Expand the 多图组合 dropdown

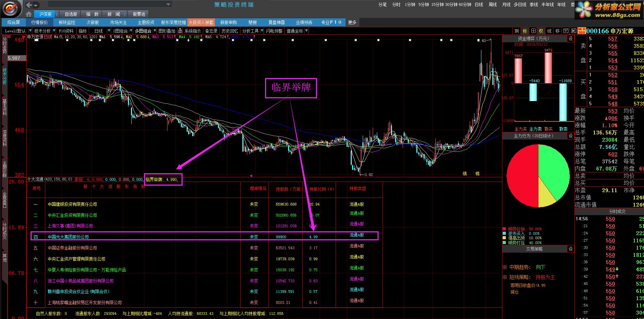[154, 31]
